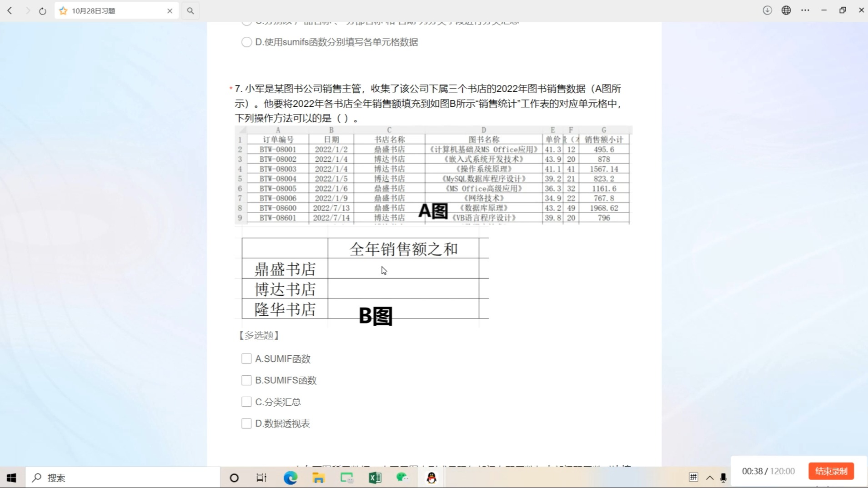
Task: Open QQ penguin icon on taskbar
Action: [x=431, y=478]
